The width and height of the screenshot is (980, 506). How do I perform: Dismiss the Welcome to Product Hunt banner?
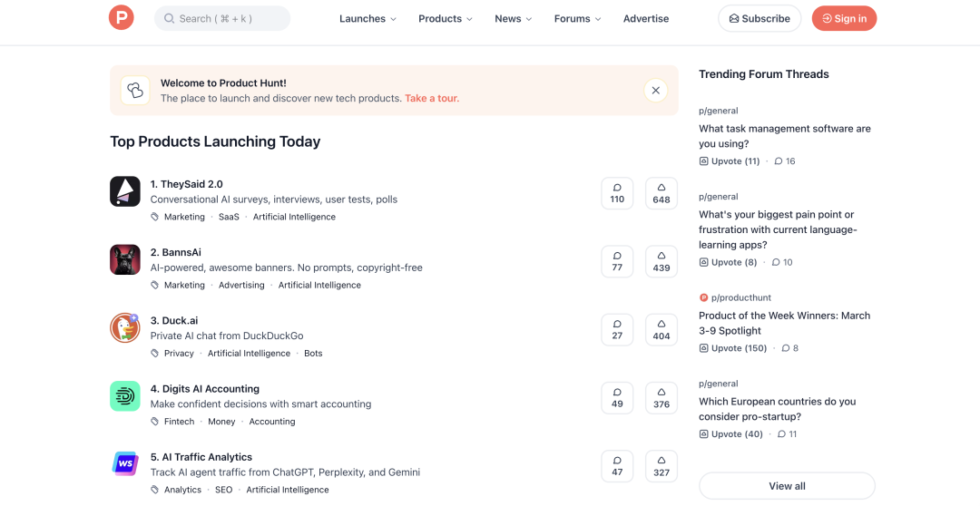(656, 91)
